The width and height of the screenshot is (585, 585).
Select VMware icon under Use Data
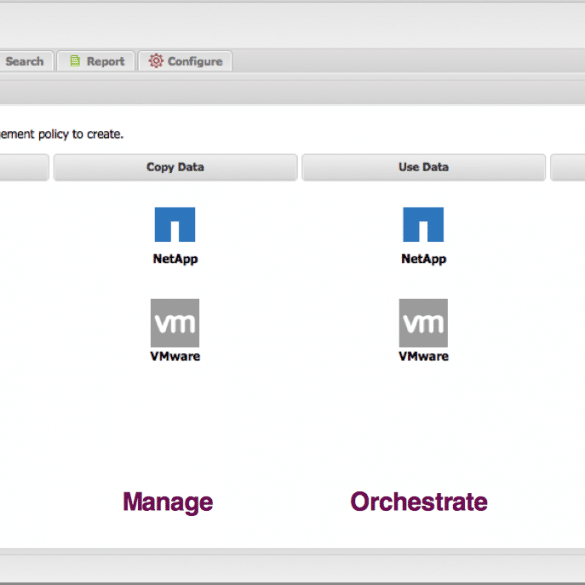click(x=423, y=323)
